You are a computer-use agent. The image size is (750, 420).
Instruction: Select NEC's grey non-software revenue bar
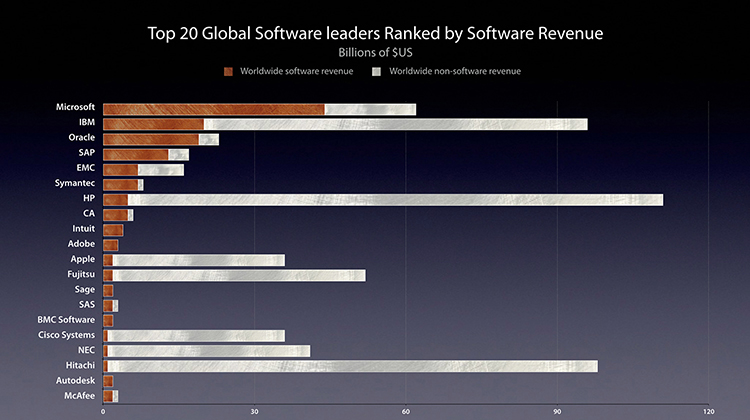coord(209,352)
